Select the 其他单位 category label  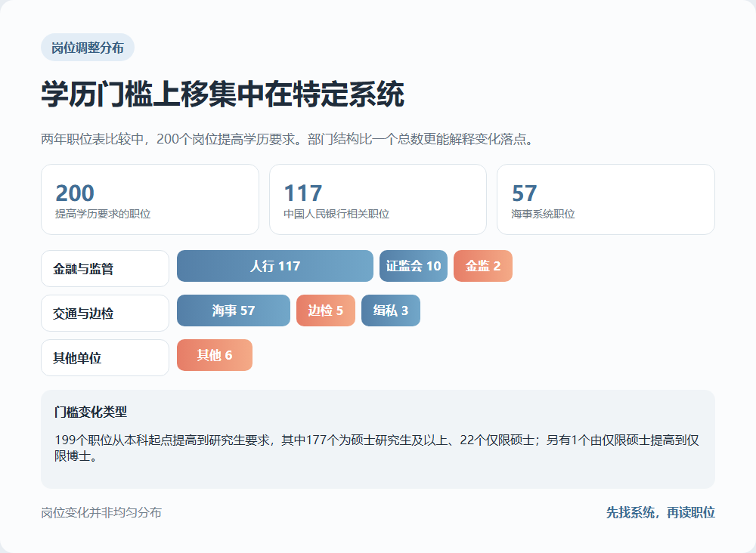pyautogui.click(x=105, y=358)
